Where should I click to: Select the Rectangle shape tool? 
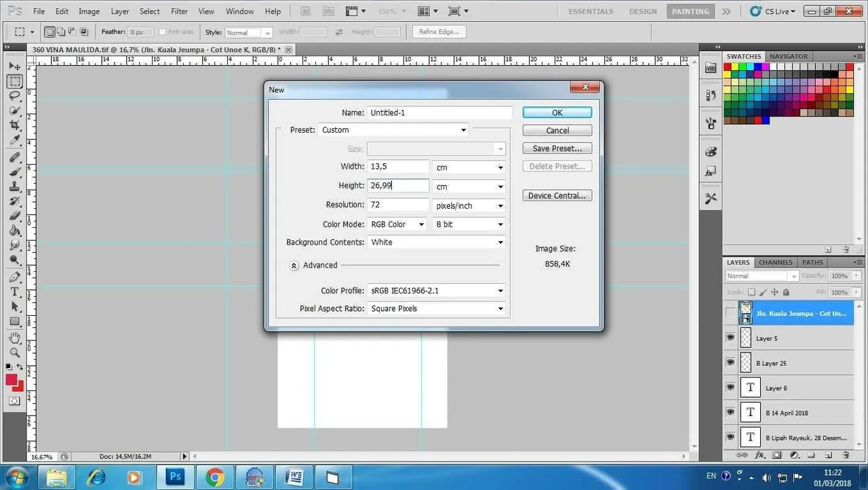point(14,321)
